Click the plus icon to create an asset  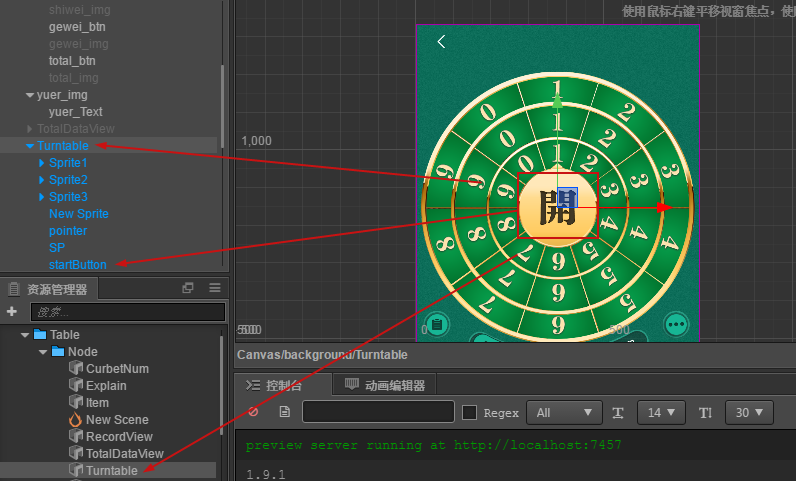click(x=12, y=311)
